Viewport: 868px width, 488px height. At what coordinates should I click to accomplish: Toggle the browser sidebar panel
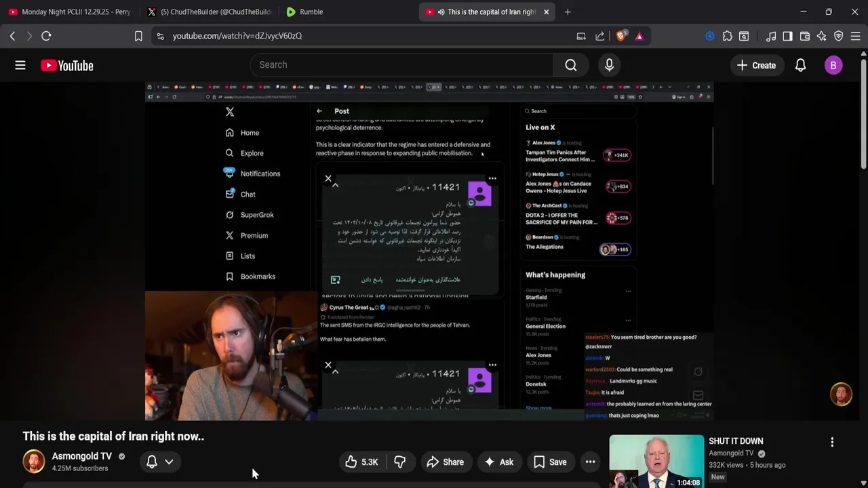point(787,36)
